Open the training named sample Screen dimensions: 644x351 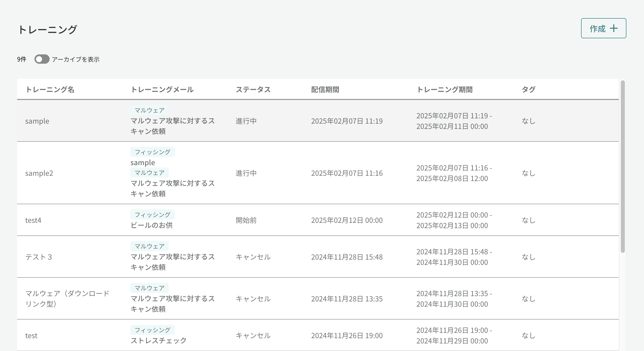pyautogui.click(x=37, y=121)
